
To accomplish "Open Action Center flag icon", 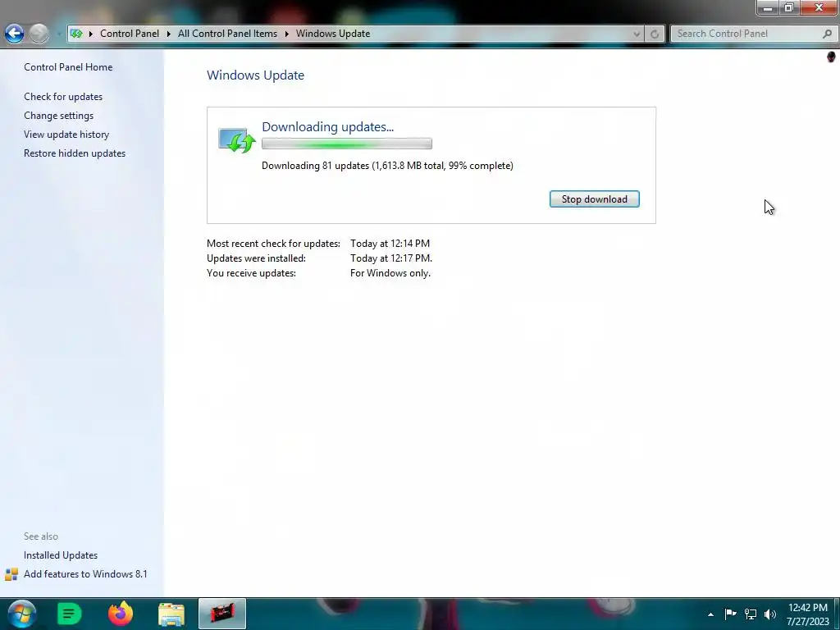I will click(730, 614).
